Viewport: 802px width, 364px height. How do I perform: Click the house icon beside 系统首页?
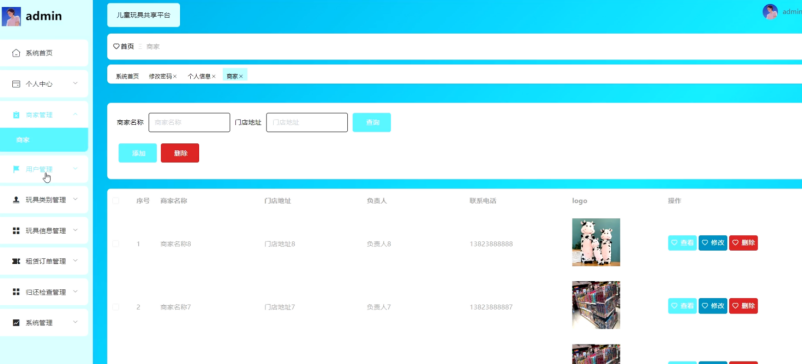tap(16, 53)
